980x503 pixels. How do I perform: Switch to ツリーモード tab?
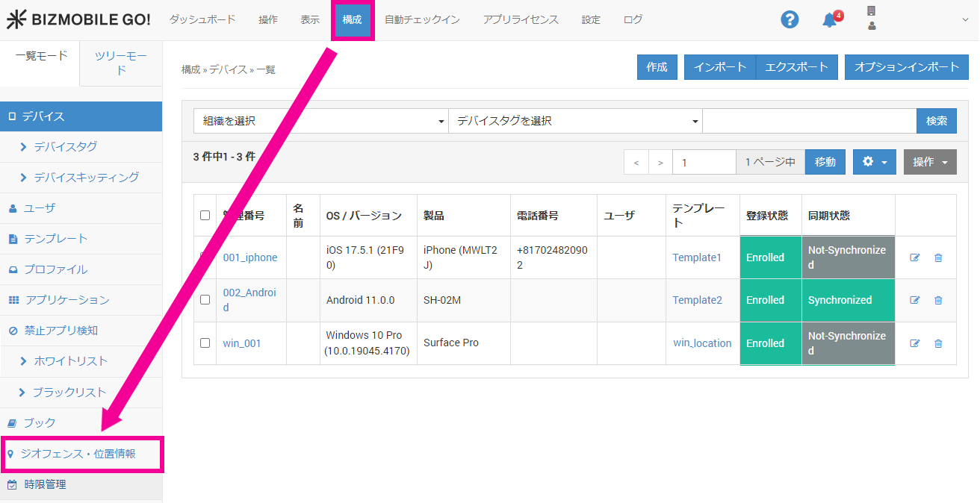coord(121,63)
